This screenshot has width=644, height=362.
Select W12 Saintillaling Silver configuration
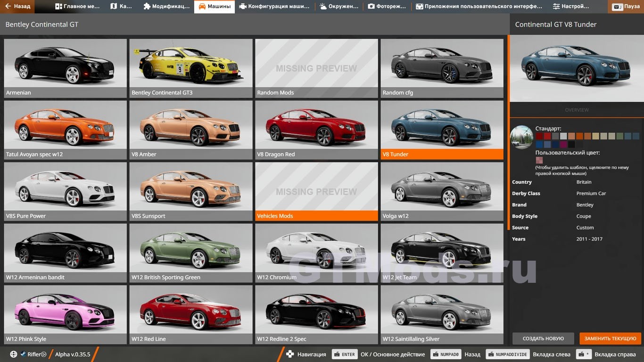(442, 314)
